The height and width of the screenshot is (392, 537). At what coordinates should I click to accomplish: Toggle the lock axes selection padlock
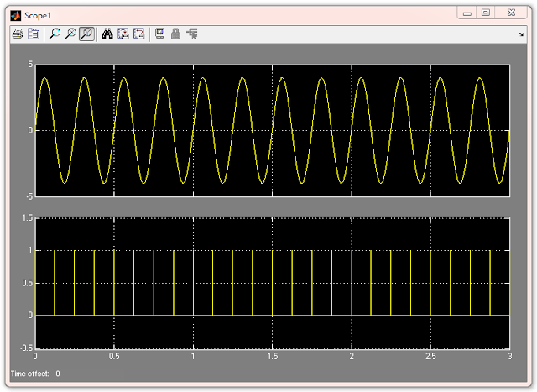click(175, 34)
